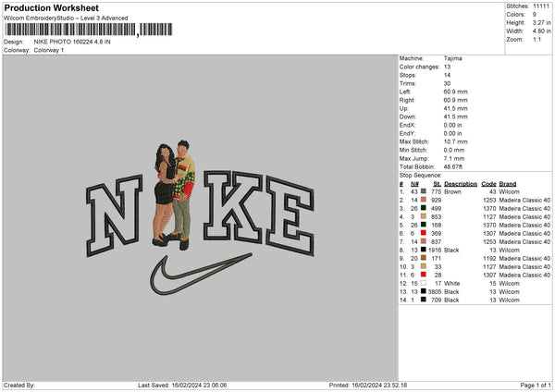Click the barcode under the studio name
This screenshot has height=392, width=555.
tap(88, 30)
